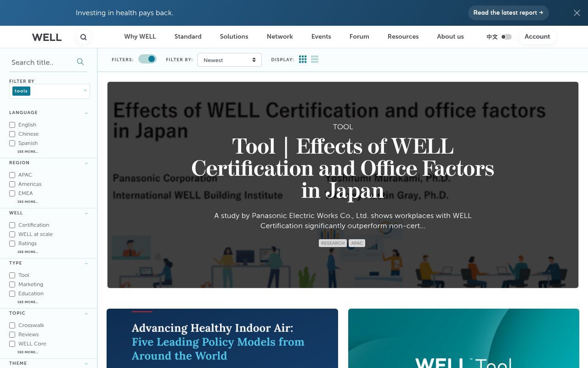Open the Events menu
The image size is (588, 368).
(x=321, y=37)
